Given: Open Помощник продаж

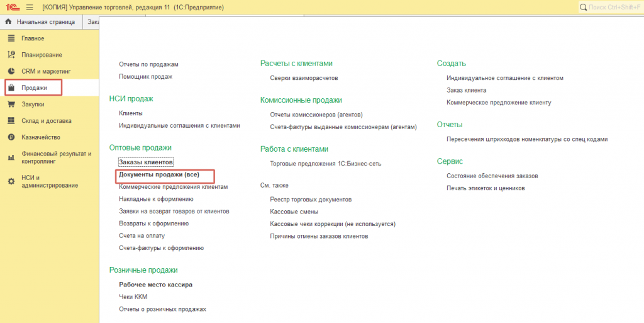Looking at the screenshot, I should click(145, 76).
